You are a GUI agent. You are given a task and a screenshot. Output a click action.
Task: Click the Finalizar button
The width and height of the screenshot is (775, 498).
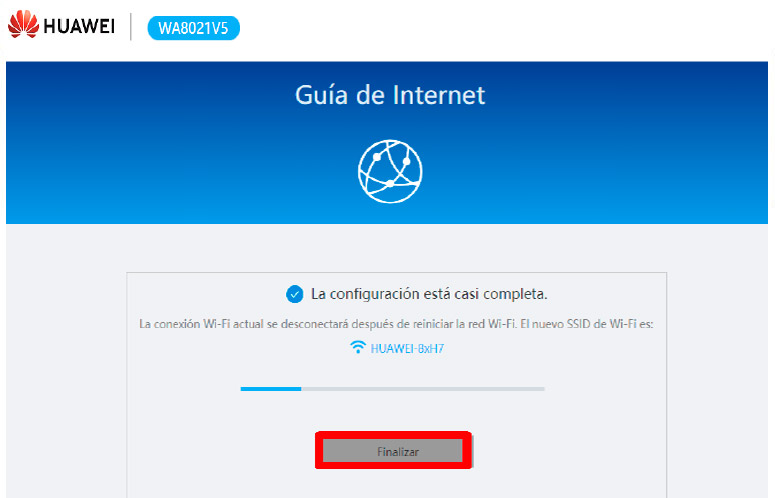click(x=393, y=451)
